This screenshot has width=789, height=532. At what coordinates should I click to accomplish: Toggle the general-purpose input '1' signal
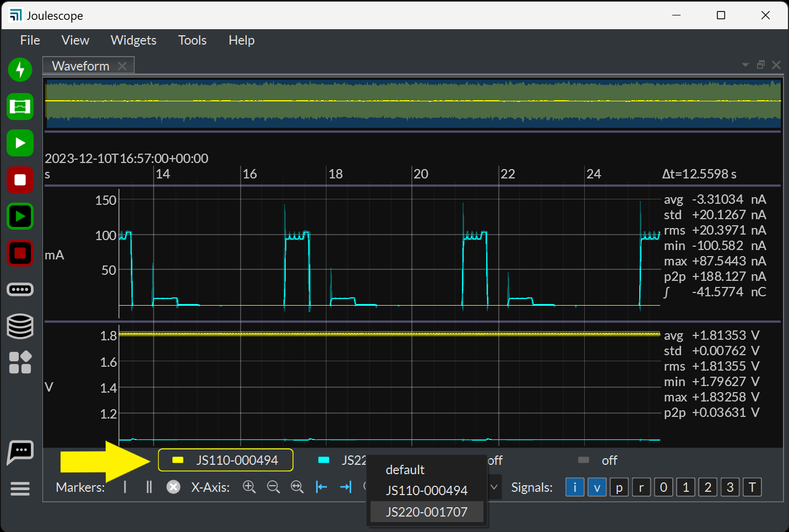tap(685, 487)
